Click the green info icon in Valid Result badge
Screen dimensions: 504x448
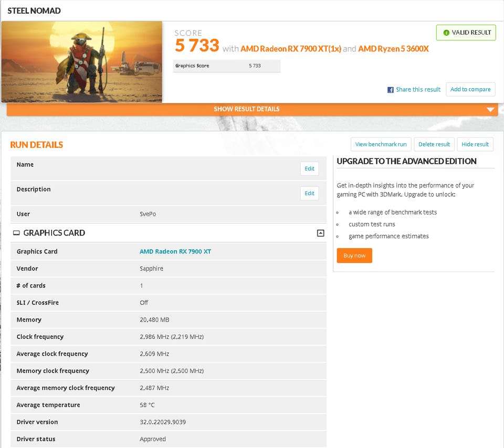446,33
